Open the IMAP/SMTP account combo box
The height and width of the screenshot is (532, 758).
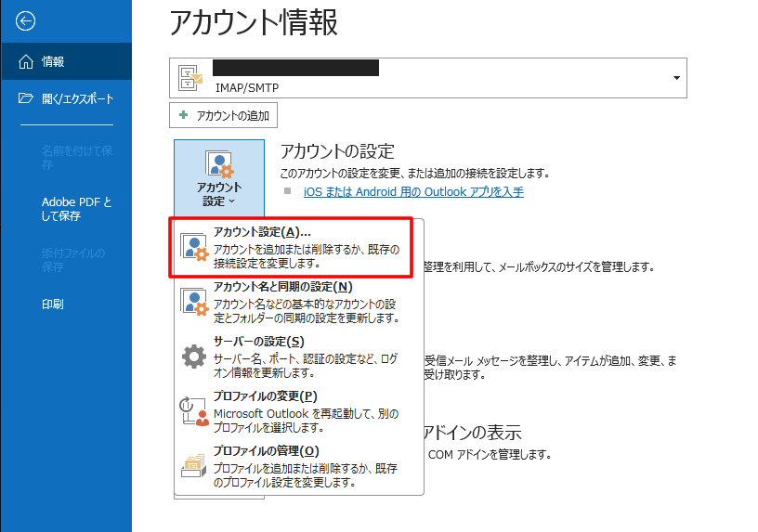[x=427, y=78]
